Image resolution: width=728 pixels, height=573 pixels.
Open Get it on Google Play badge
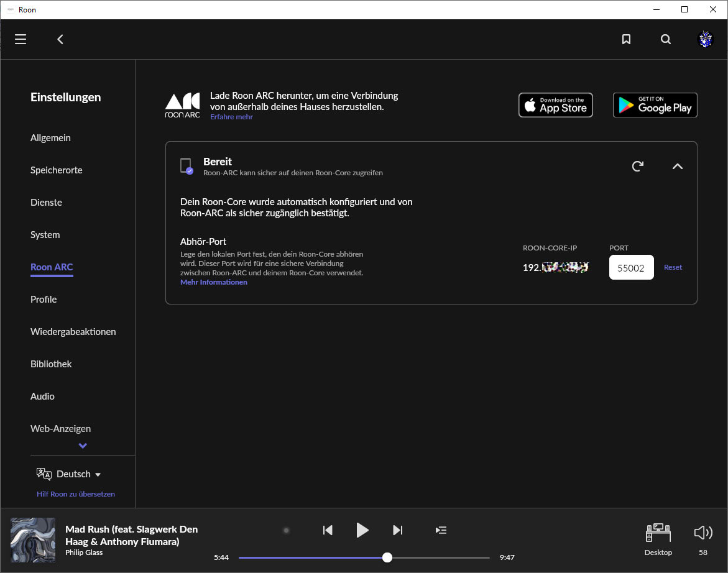click(x=655, y=105)
